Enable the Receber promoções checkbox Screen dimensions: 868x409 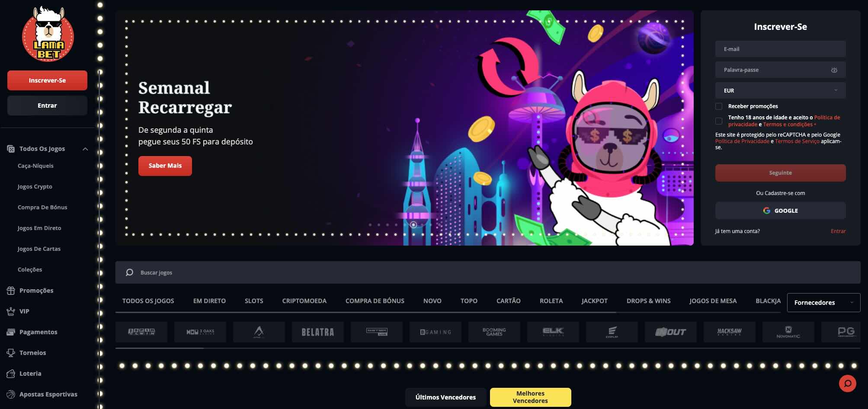click(x=719, y=106)
